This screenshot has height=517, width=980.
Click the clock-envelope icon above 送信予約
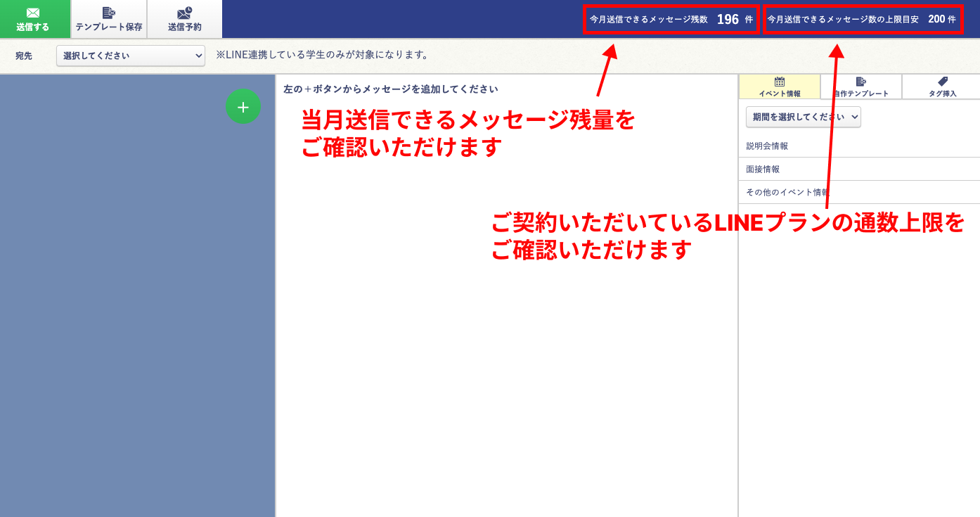[183, 12]
